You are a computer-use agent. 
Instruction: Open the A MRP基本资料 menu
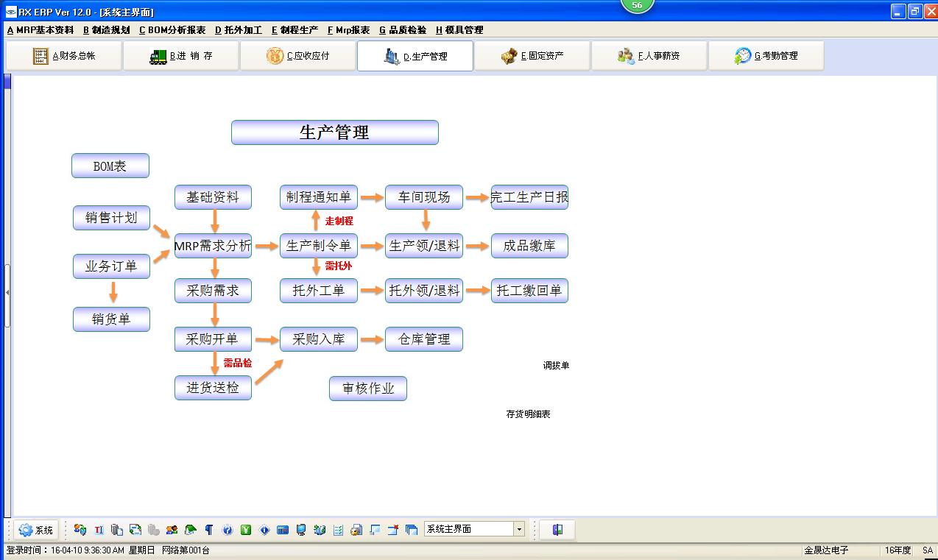click(40, 30)
